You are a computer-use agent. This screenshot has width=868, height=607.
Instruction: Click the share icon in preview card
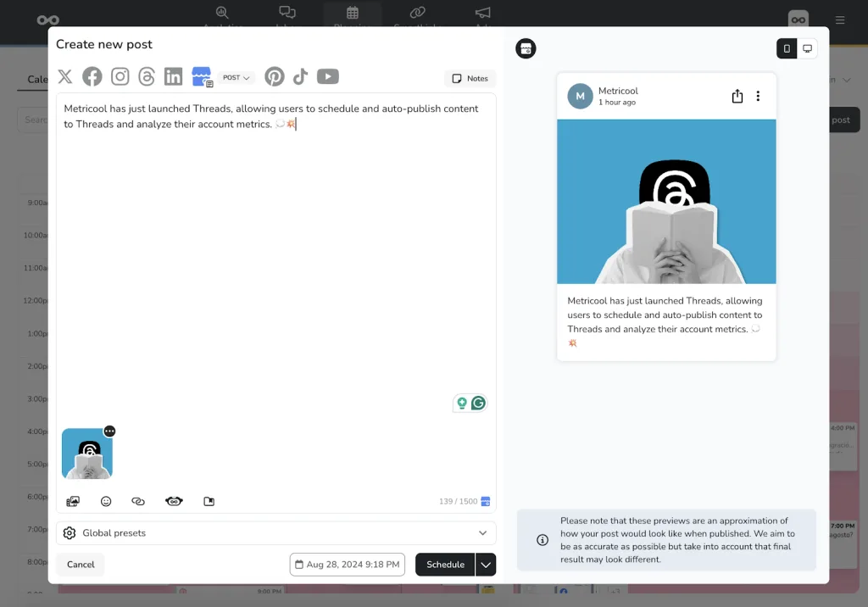tap(737, 96)
